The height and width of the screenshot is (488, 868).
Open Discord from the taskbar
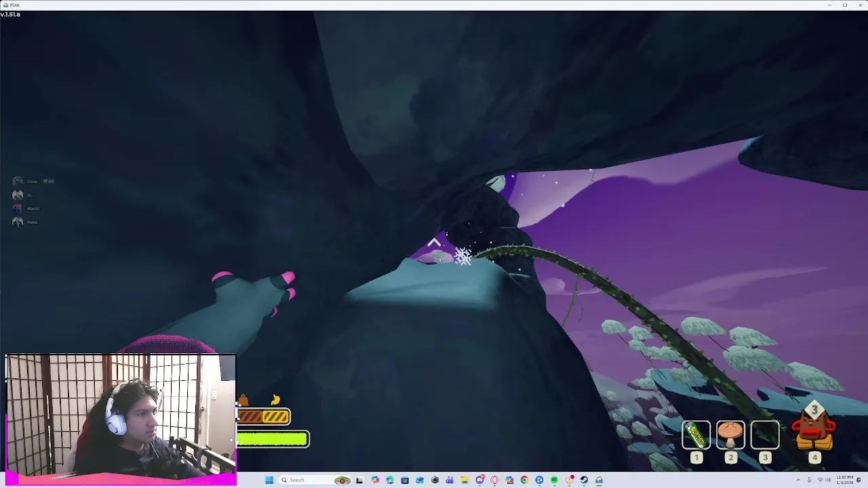click(x=479, y=481)
